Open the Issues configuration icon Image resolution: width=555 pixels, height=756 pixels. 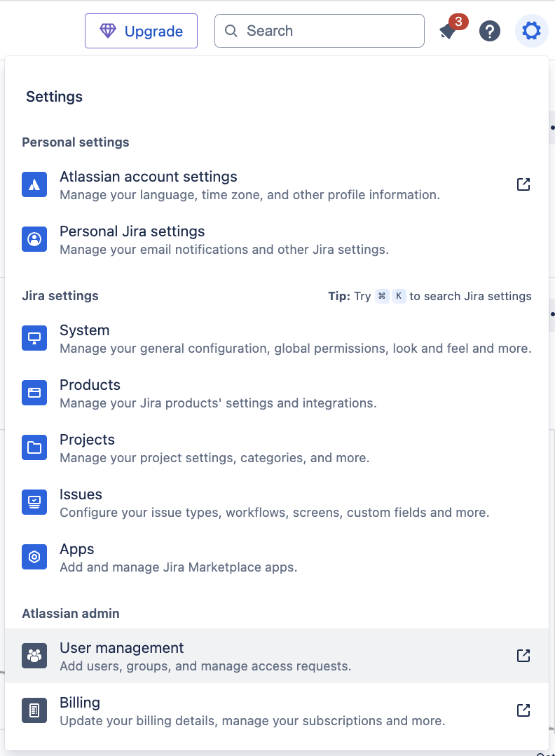tap(34, 502)
